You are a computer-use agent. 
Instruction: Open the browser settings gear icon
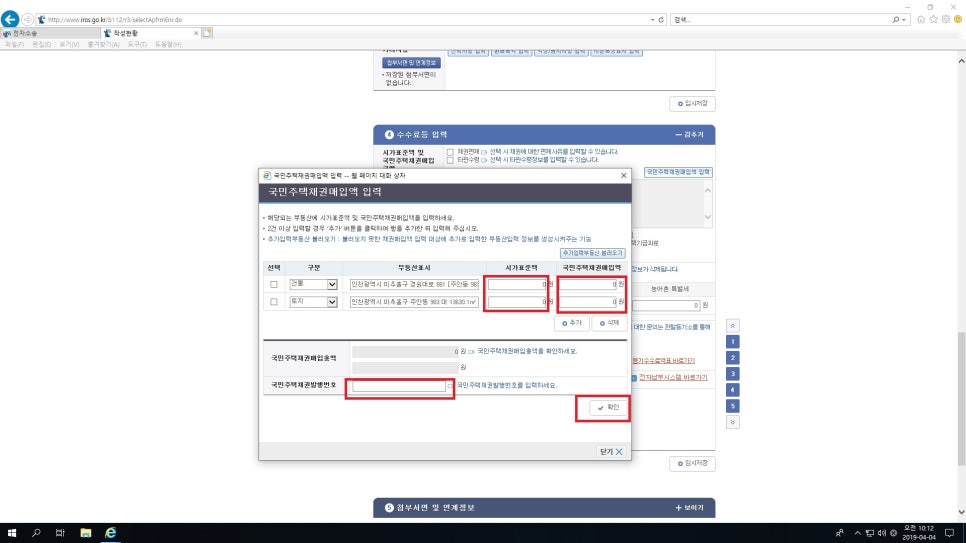click(x=946, y=20)
